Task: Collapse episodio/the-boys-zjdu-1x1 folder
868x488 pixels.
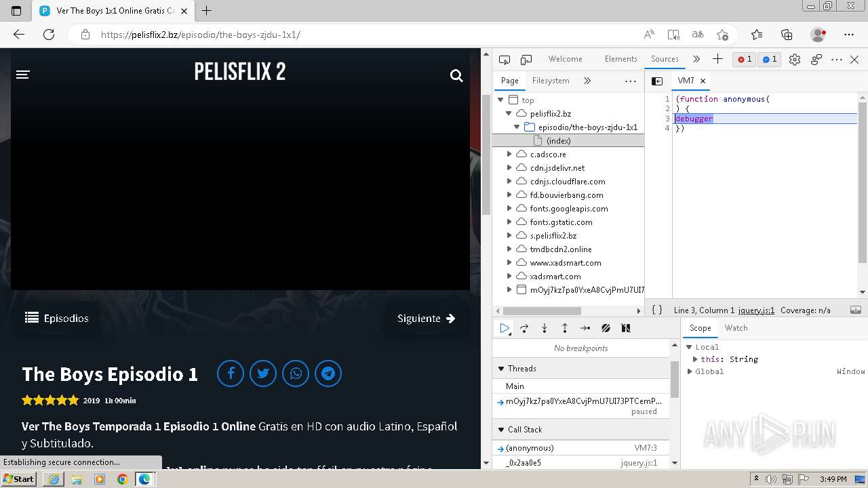Action: tap(517, 127)
